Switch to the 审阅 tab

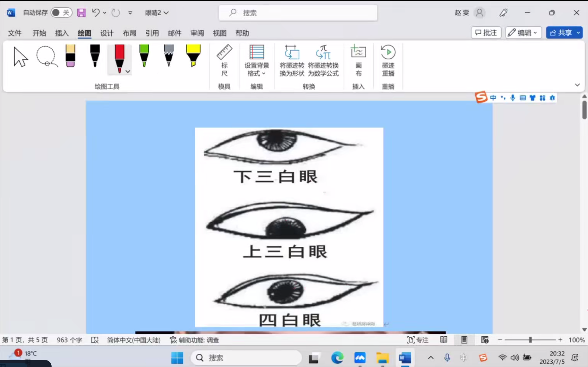click(x=197, y=33)
